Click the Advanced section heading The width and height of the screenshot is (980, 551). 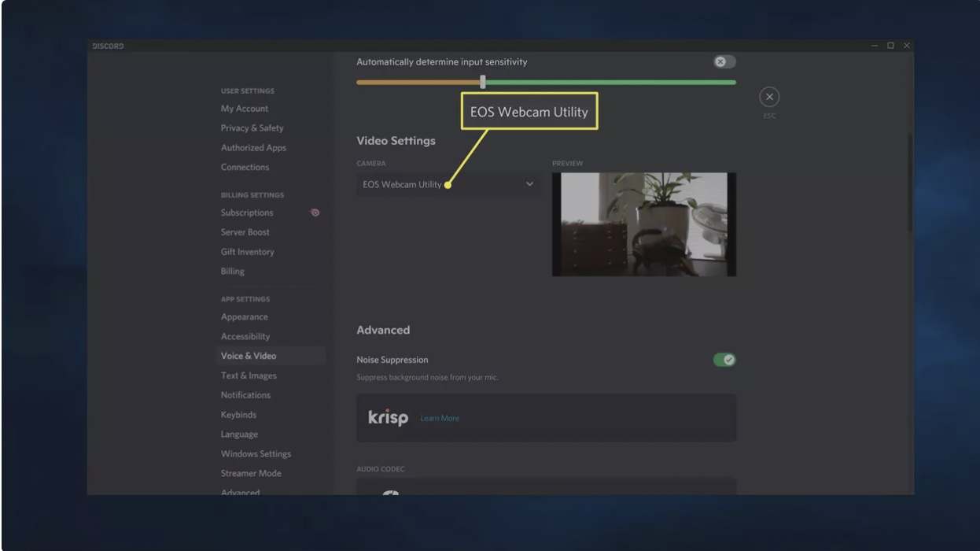(x=383, y=330)
